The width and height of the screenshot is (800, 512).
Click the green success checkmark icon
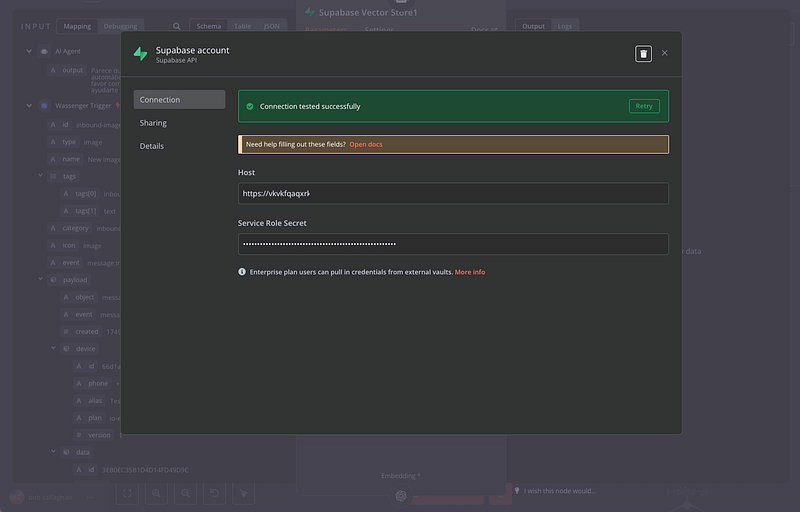click(x=249, y=106)
